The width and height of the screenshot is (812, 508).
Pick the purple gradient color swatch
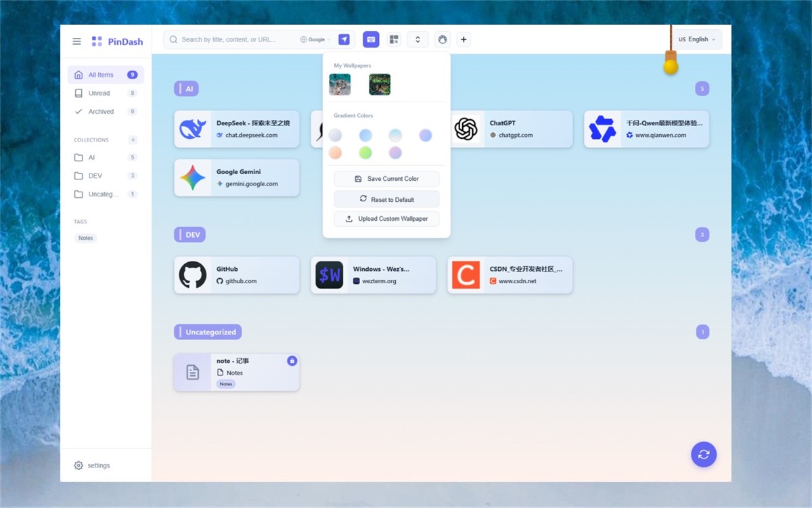click(395, 152)
